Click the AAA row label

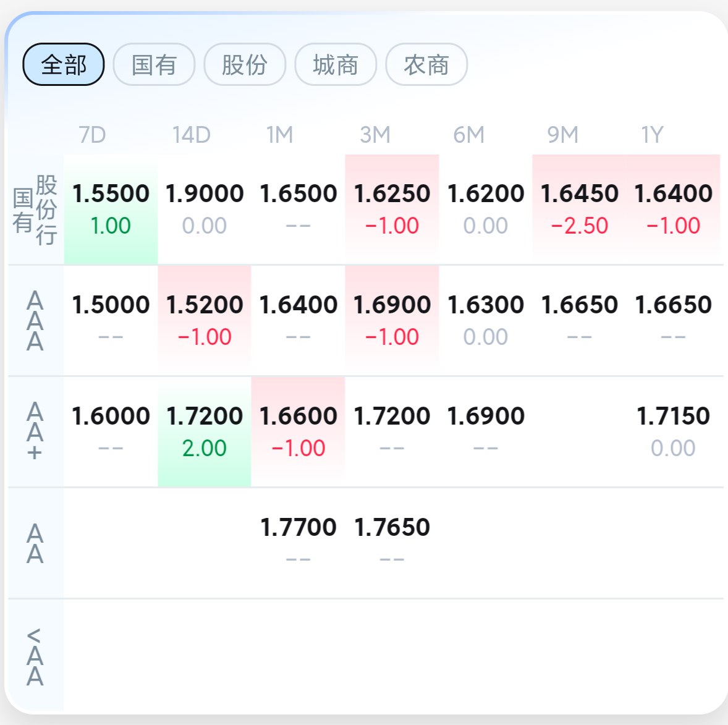pos(35,321)
